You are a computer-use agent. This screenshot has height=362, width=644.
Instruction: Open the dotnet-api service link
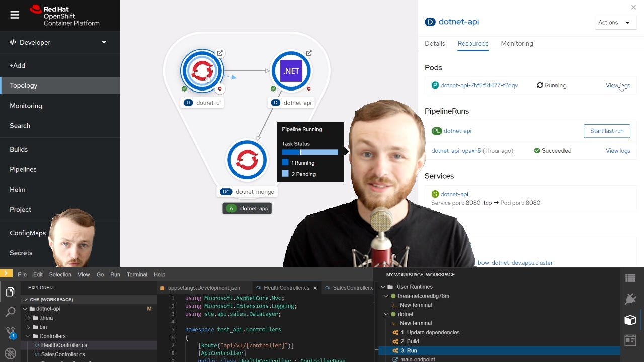[x=454, y=194]
